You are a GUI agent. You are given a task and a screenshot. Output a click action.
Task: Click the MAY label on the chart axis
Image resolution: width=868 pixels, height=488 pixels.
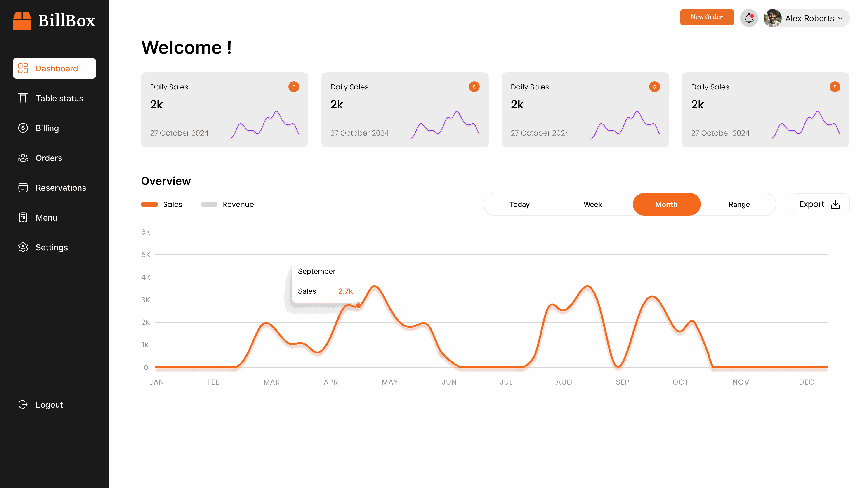point(390,382)
